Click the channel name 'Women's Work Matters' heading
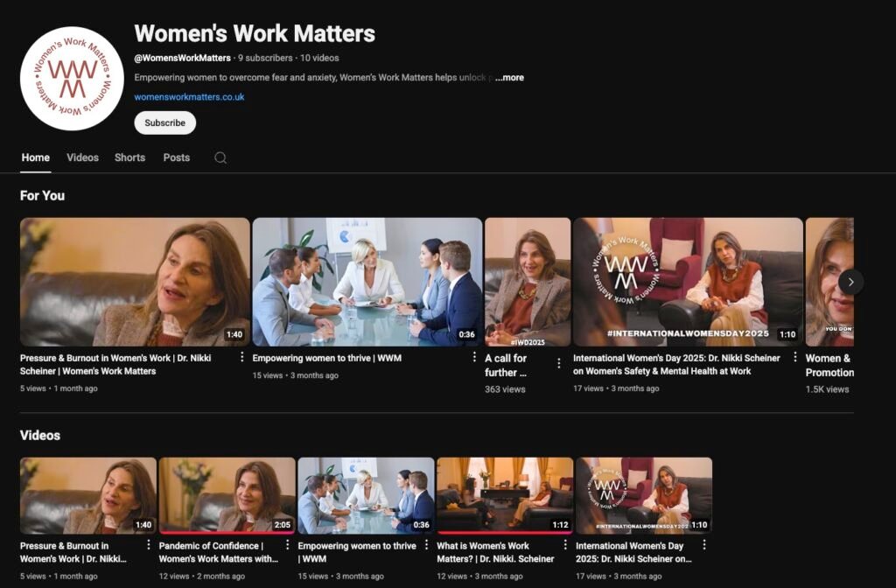 pos(255,33)
